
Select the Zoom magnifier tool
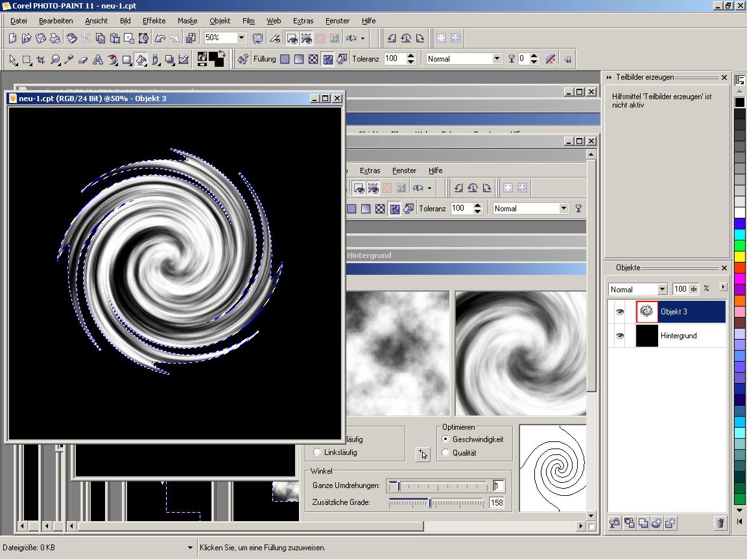pos(55,60)
